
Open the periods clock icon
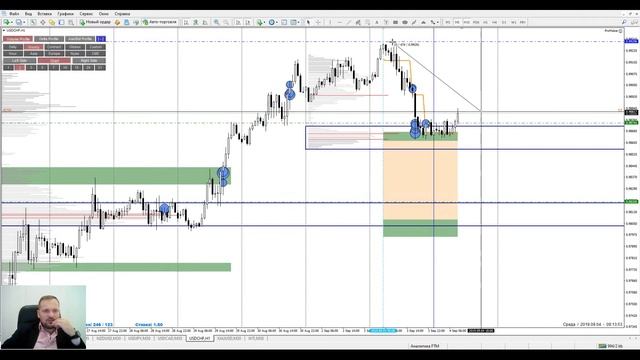[x=271, y=22]
